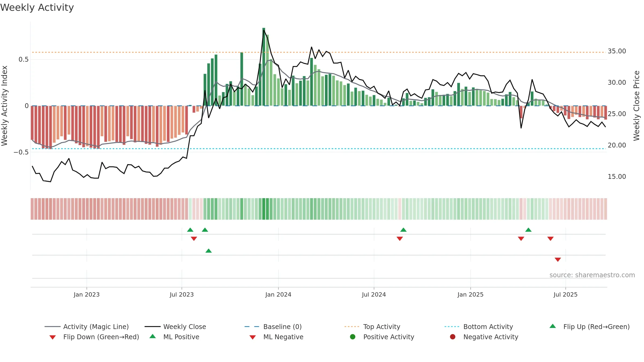Click the Weekly Close Price axis title
644x362 pixels.
[637, 106]
